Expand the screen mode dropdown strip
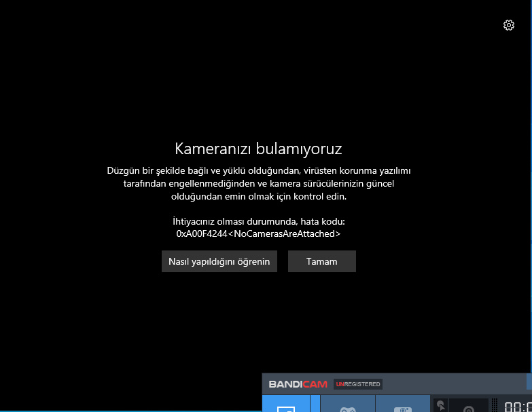The height and width of the screenshot is (412, 532). 315,405
